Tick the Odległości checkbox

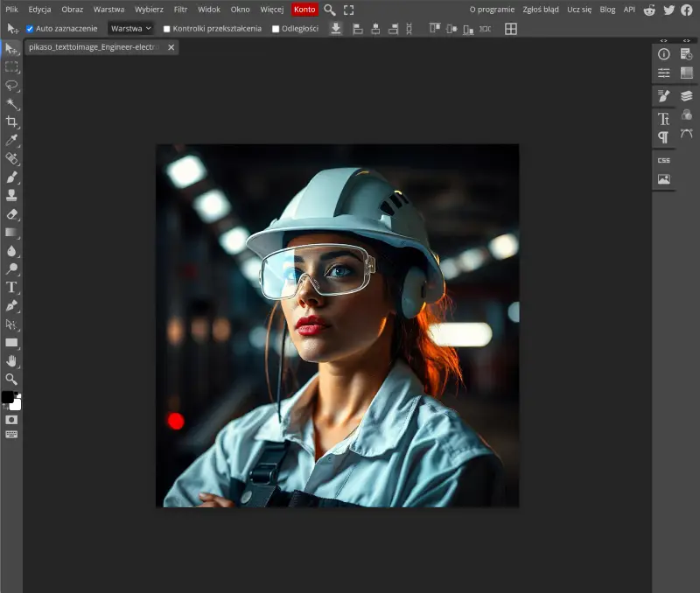(x=276, y=29)
